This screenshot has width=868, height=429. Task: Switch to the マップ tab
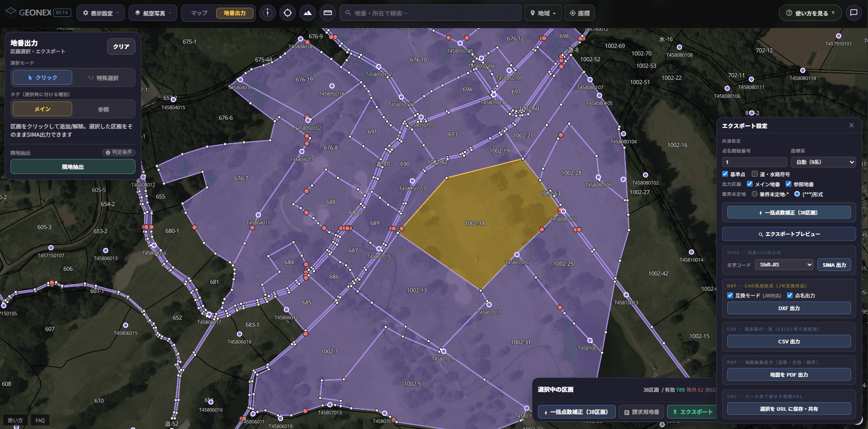199,13
